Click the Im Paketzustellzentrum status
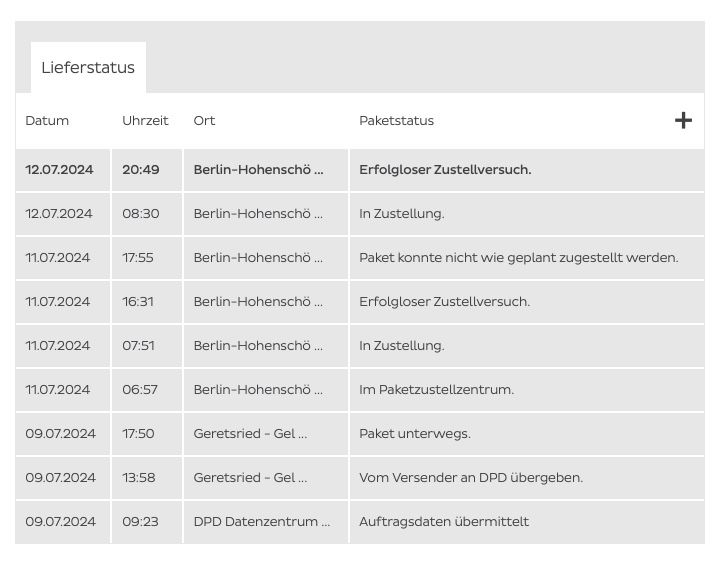Image resolution: width=719 pixels, height=561 pixels. (436, 390)
